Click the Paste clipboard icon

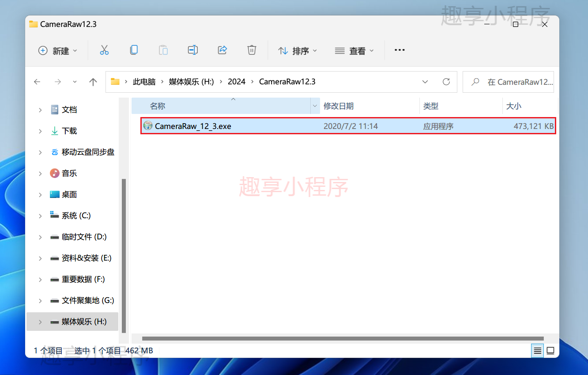click(x=163, y=50)
